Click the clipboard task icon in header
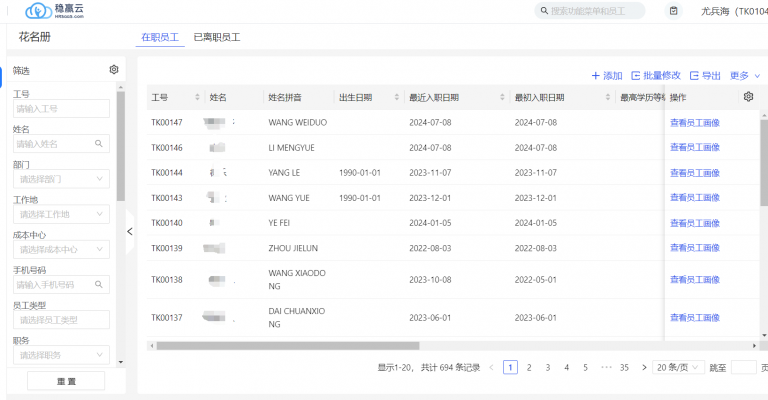 pos(673,11)
